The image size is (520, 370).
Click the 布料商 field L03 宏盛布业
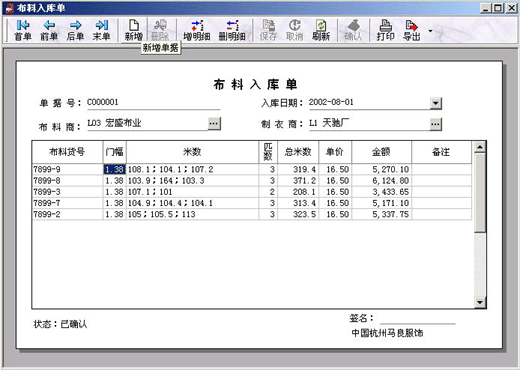point(147,123)
